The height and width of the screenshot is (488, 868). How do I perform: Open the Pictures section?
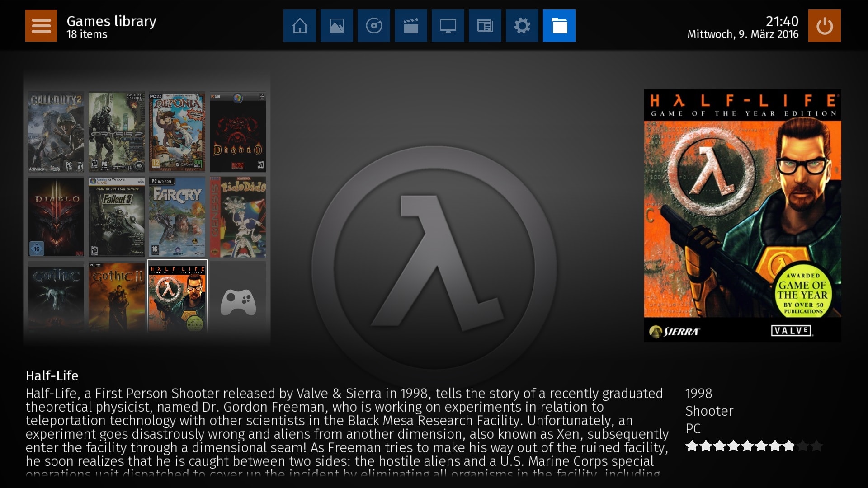[x=337, y=26]
